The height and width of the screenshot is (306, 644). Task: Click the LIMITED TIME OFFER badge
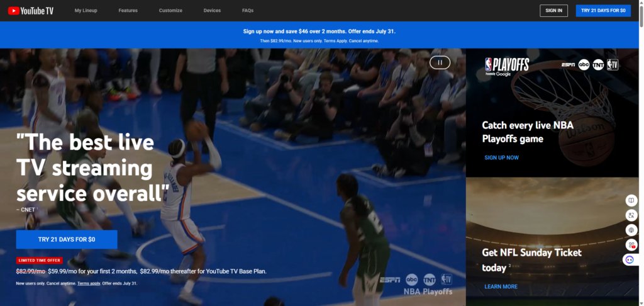(x=40, y=260)
